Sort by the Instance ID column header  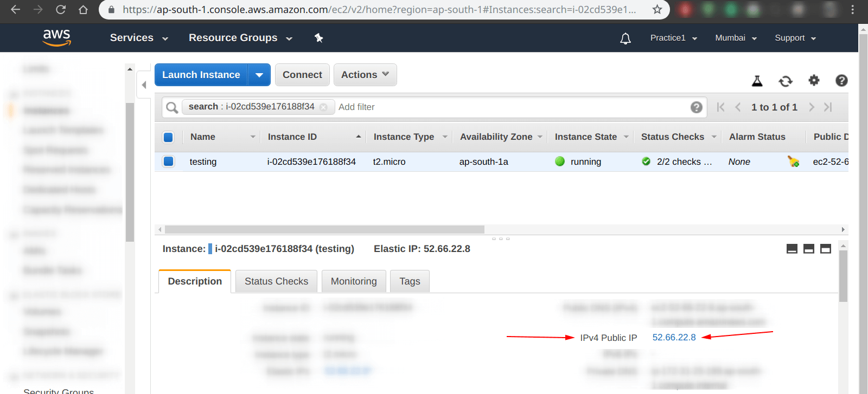tap(292, 137)
